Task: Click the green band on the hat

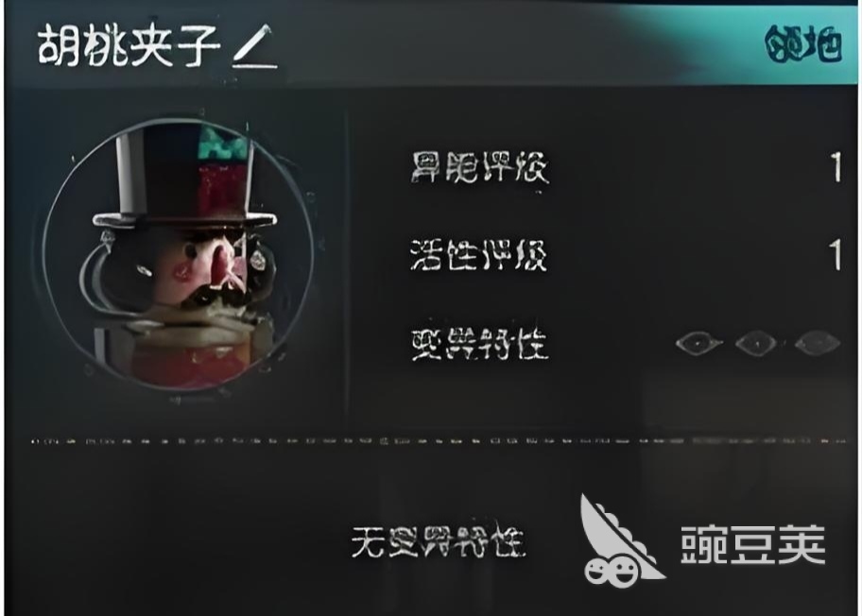Action: [222, 144]
